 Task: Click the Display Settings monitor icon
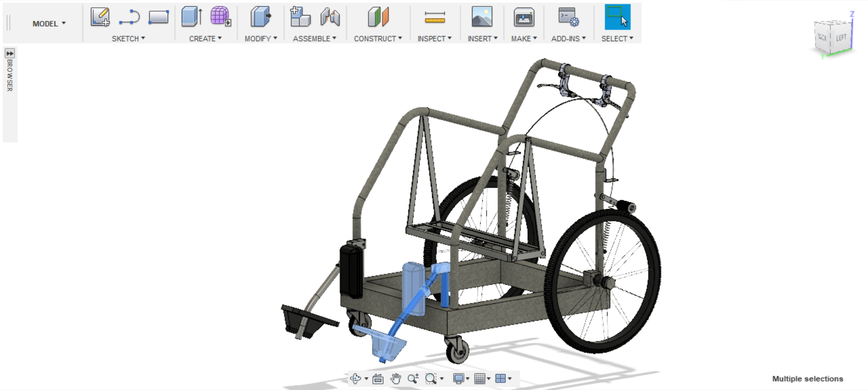[458, 379]
